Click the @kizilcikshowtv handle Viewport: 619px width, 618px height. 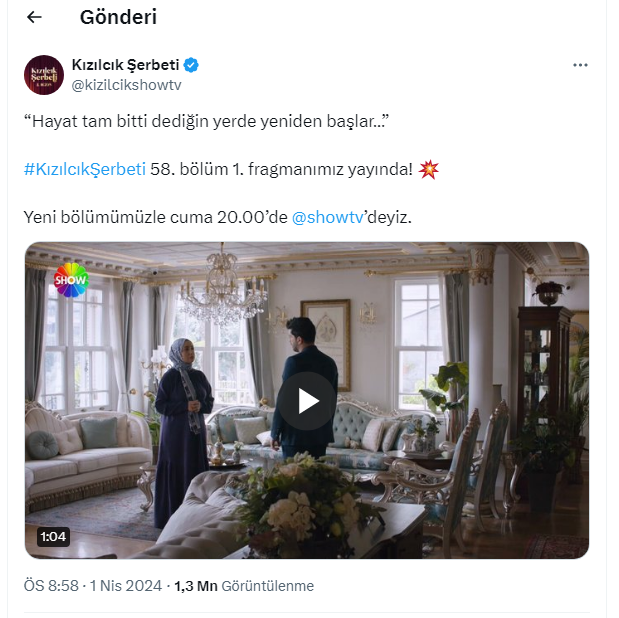tap(126, 85)
